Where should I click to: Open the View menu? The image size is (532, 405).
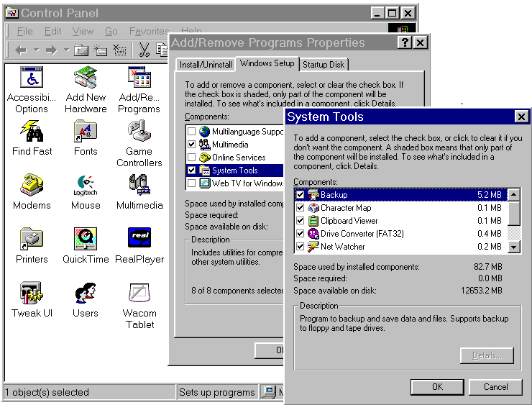(x=83, y=32)
